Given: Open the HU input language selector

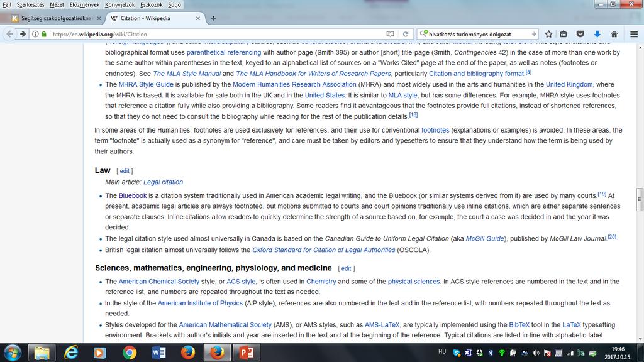Looking at the screenshot, I should click(442, 352).
